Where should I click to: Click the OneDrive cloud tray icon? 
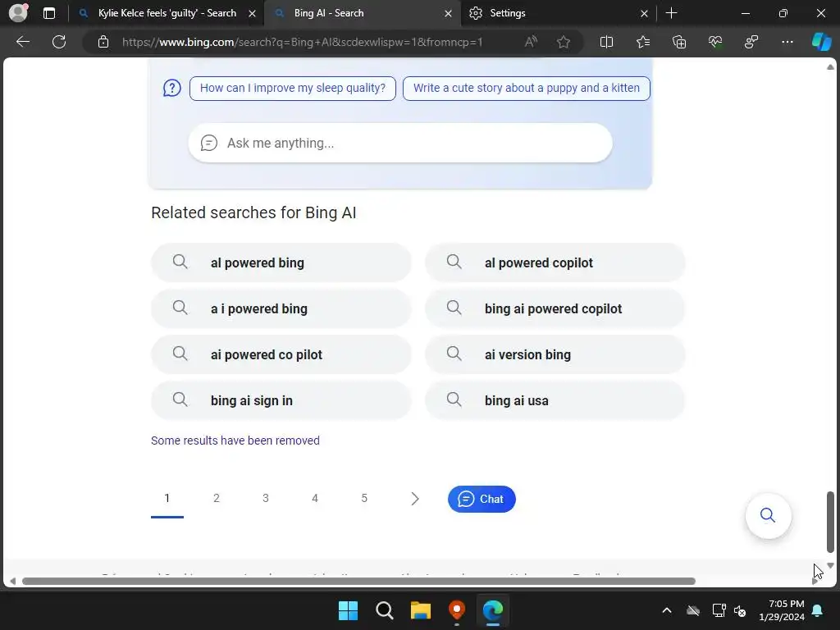click(693, 610)
